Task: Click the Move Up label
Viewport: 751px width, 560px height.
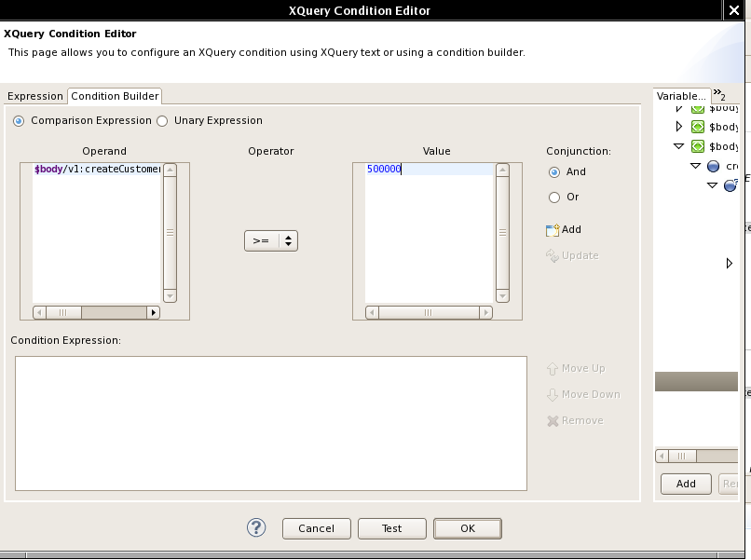Action: point(583,368)
